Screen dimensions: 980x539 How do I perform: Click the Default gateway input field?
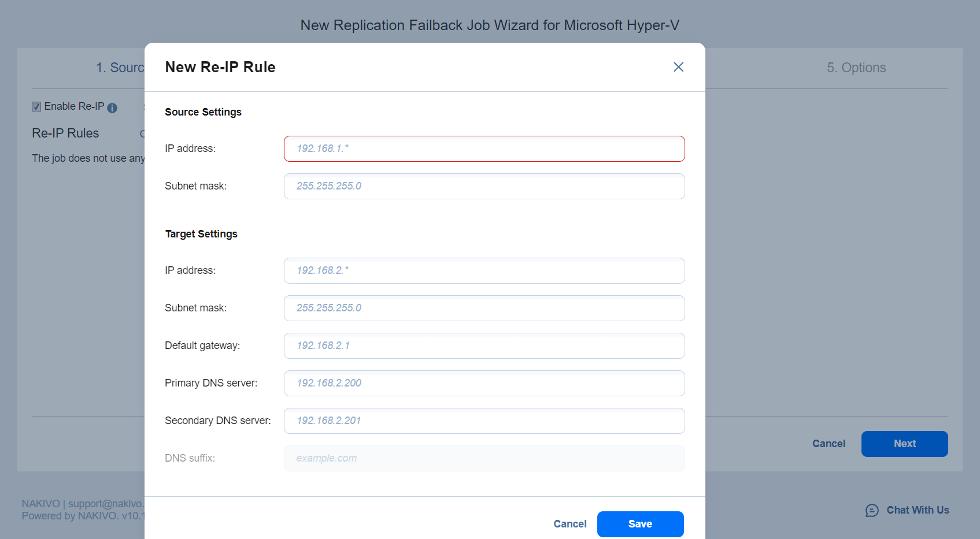[x=484, y=346]
